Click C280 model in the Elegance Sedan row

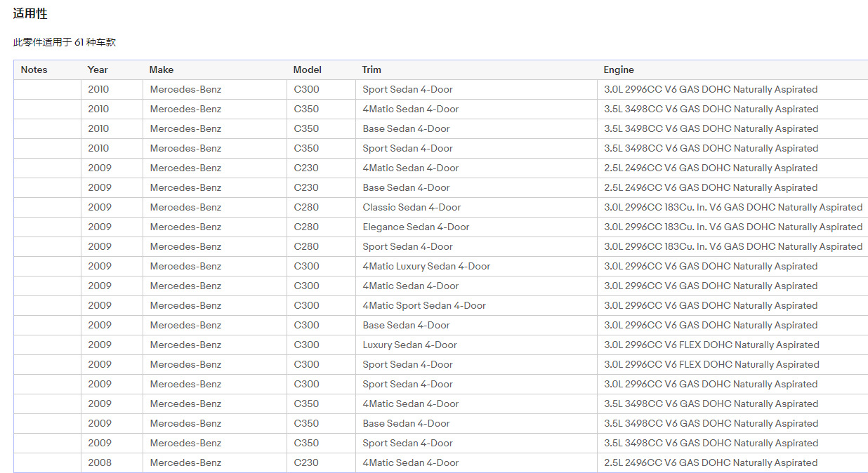(x=321, y=227)
